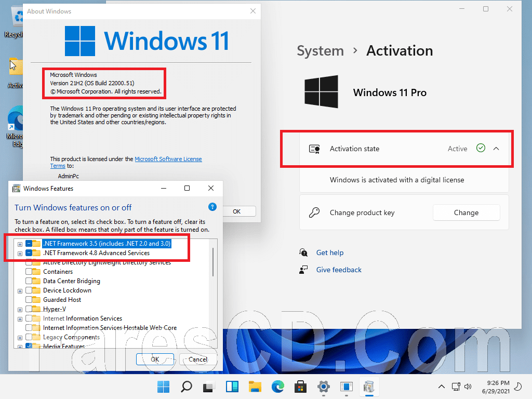Select the .NET Framework 3.5 feature row
This screenshot has height=399, width=532.
[x=107, y=244]
